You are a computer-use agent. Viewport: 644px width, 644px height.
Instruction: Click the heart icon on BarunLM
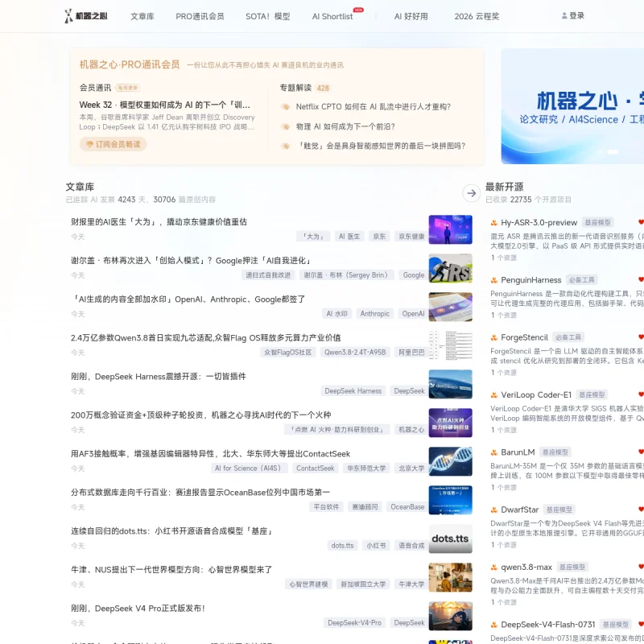[x=641, y=452]
